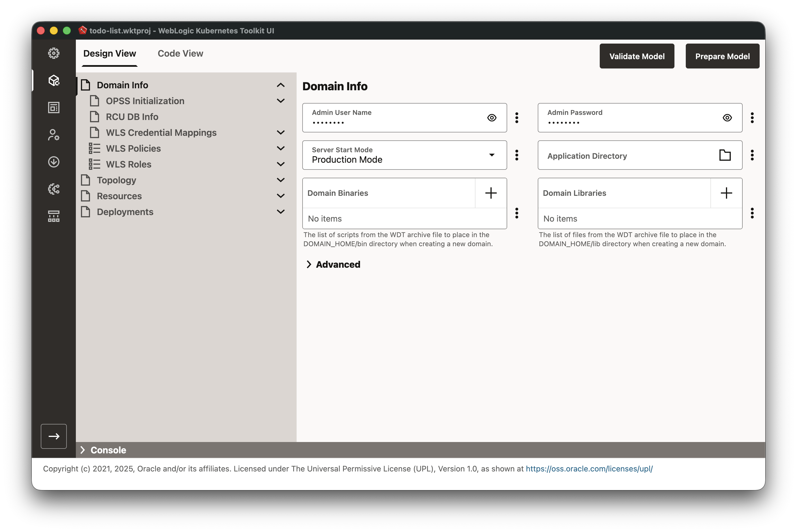Select the WebLogic Operator installer sidebar icon
Viewport: 797px width, 532px height.
pos(53,162)
